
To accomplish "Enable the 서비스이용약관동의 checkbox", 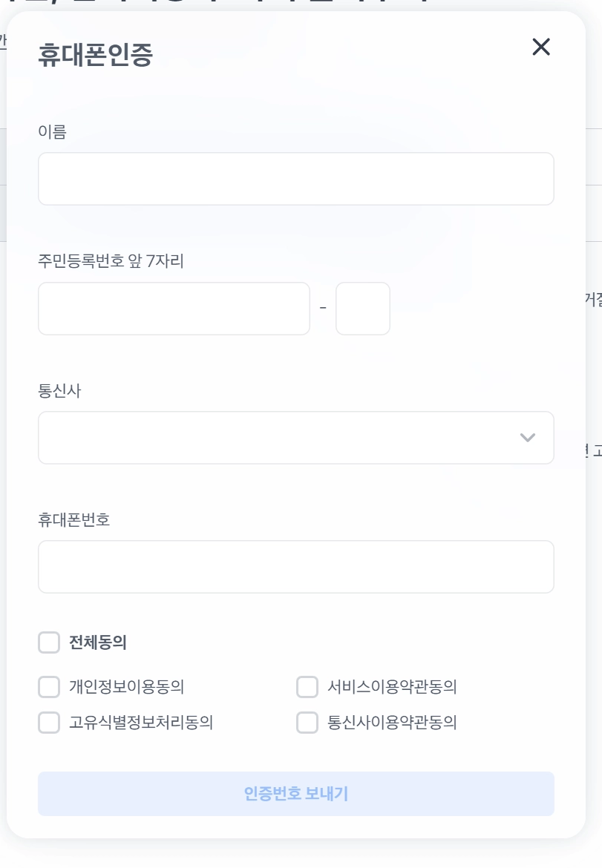I will pyautogui.click(x=307, y=687).
